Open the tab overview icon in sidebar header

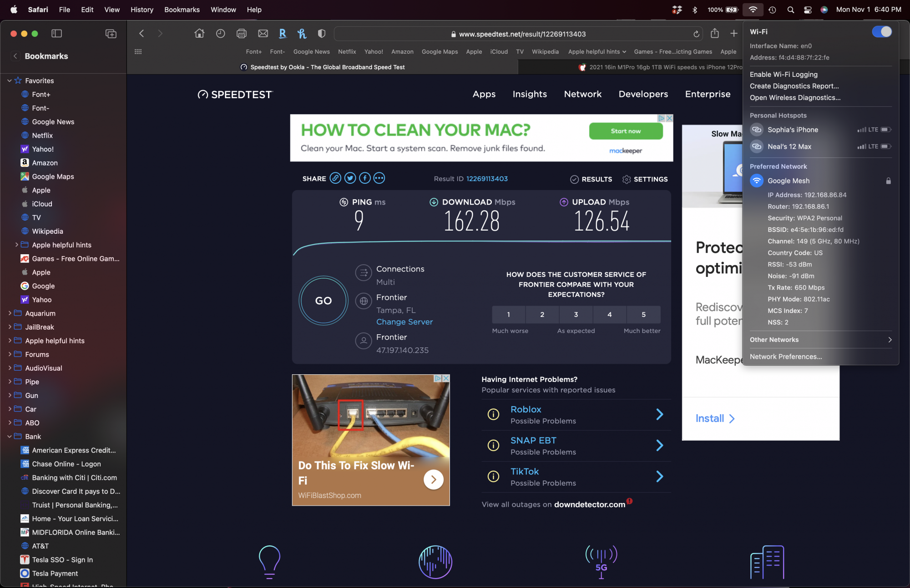coord(111,34)
